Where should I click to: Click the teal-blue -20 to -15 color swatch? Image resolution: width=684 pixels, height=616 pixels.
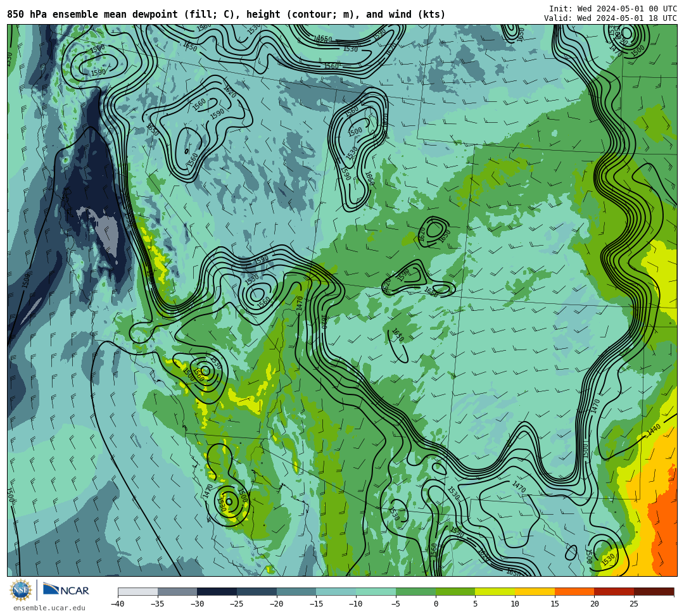pos(296,591)
